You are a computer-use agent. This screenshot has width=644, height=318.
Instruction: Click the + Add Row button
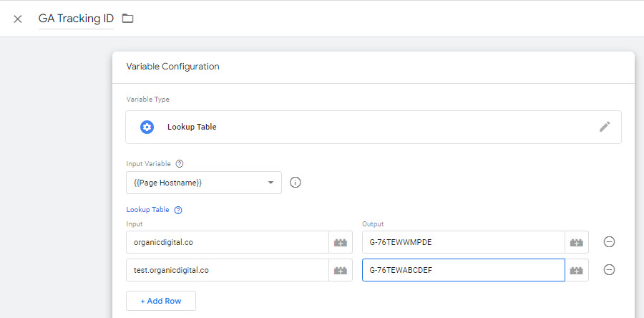click(x=161, y=301)
